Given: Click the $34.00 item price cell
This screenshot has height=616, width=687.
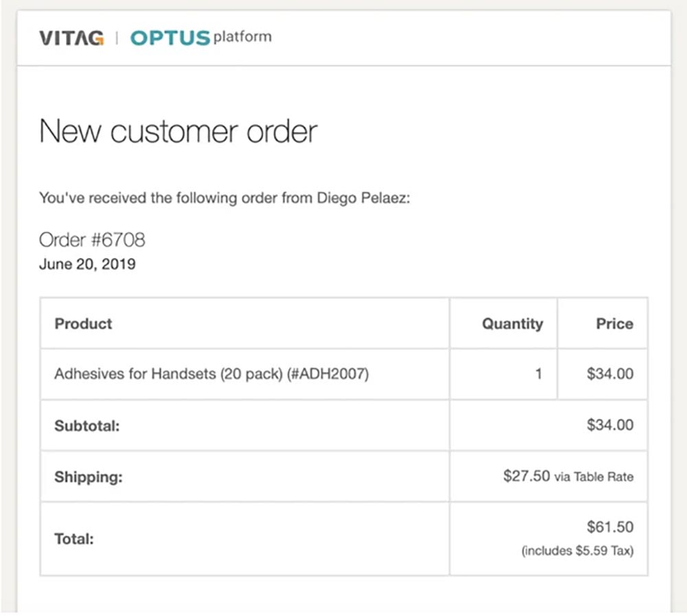Looking at the screenshot, I should point(609,374).
